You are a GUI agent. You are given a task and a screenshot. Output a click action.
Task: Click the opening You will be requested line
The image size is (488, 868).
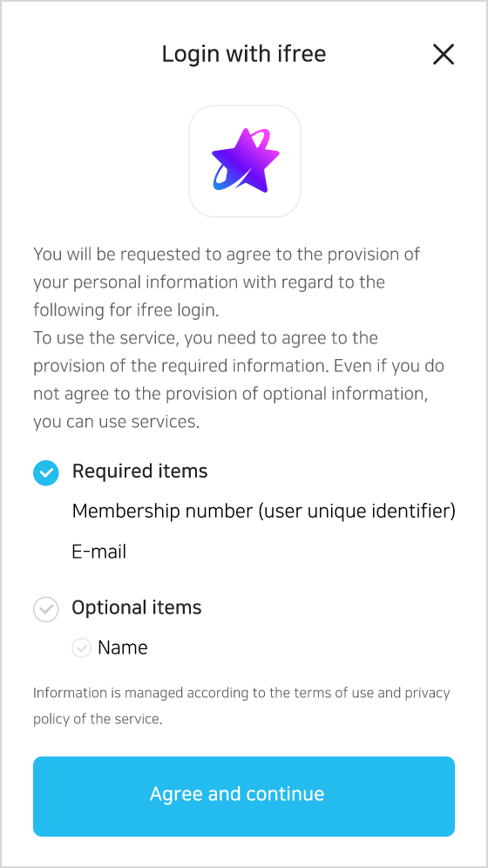pos(227,254)
